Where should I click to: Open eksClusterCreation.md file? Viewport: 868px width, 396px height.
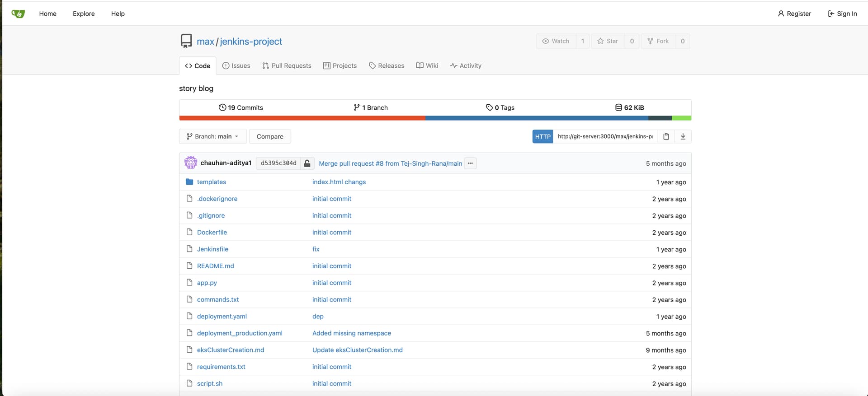(x=231, y=350)
